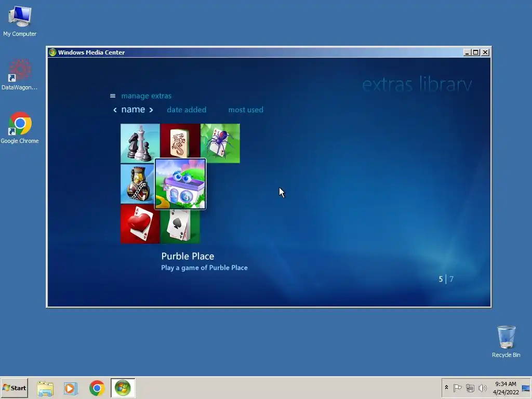Viewport: 532px width, 399px height.
Task: Click 'Play a game of Purble Place' text
Action: [204, 268]
